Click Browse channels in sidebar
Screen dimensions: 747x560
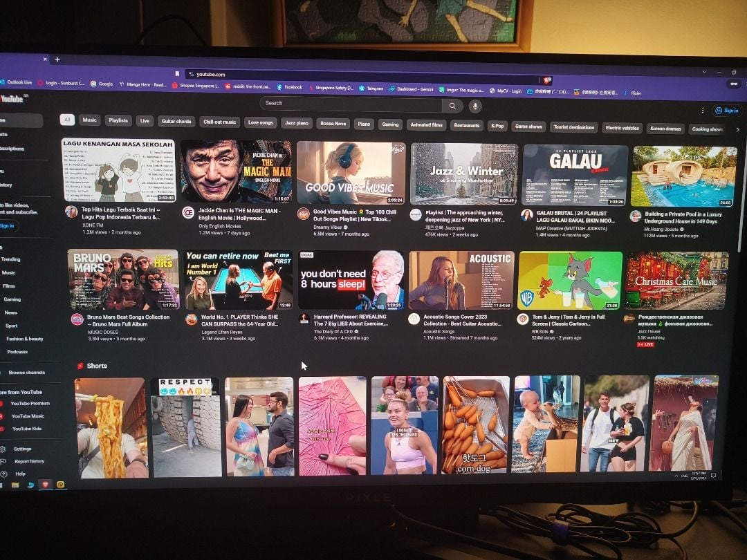[27, 373]
